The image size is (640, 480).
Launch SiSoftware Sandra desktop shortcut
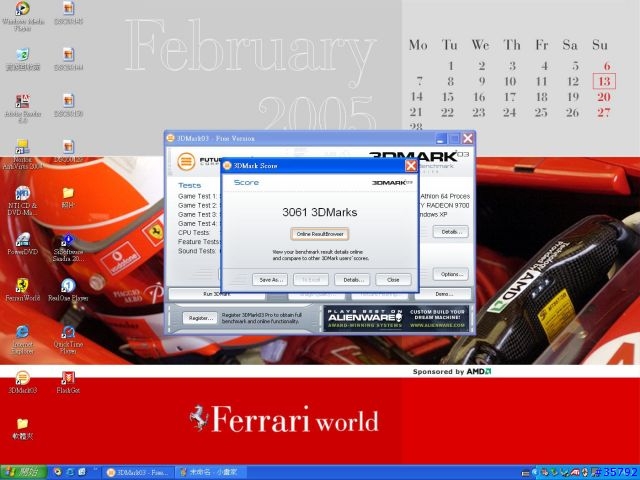click(68, 248)
